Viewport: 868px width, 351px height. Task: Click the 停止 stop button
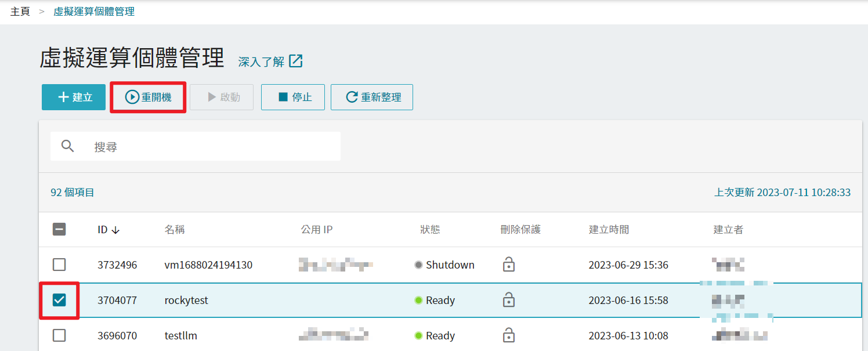(x=293, y=97)
